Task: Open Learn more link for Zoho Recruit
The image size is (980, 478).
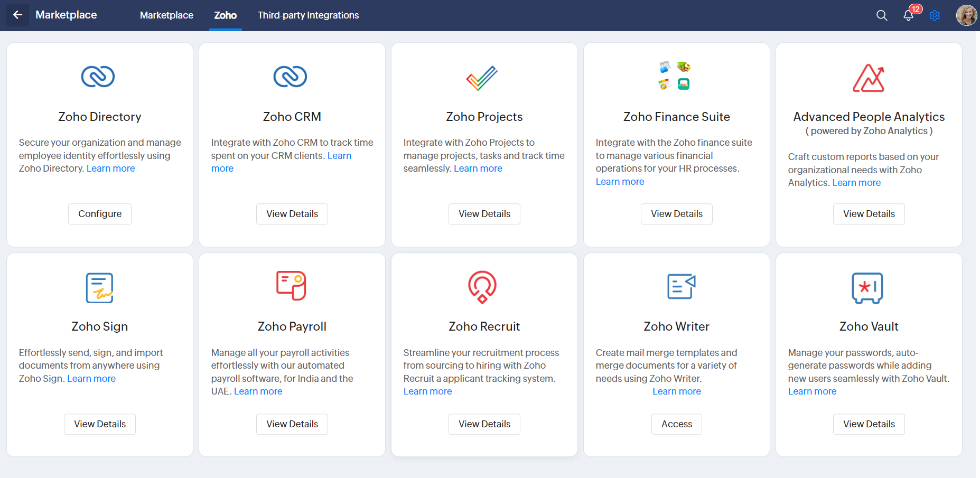Action: (x=427, y=391)
